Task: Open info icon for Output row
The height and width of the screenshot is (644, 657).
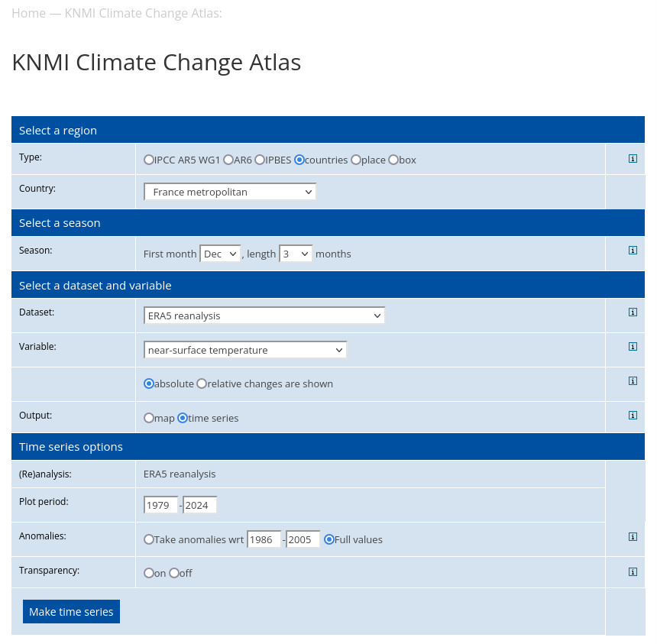Action: pyautogui.click(x=633, y=416)
